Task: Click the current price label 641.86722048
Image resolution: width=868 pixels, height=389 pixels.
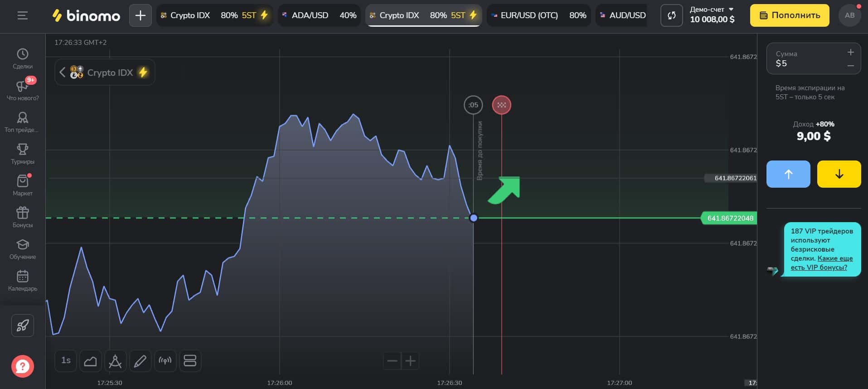Action: click(730, 218)
